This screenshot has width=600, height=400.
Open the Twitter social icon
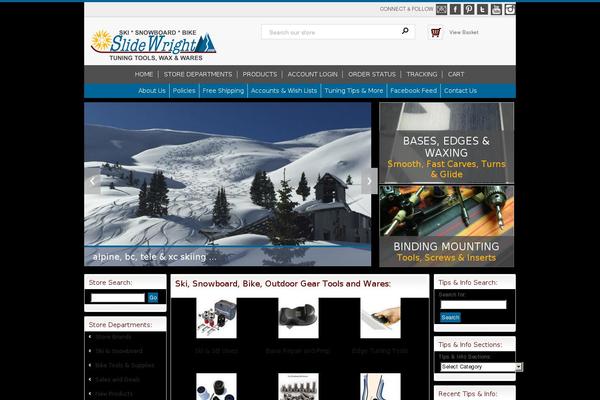coord(482,9)
